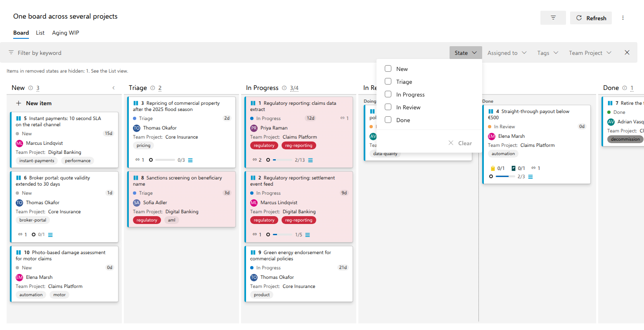The height and width of the screenshot is (330, 644).
Task: Expand checklist icon on card 2
Action: coord(308,235)
